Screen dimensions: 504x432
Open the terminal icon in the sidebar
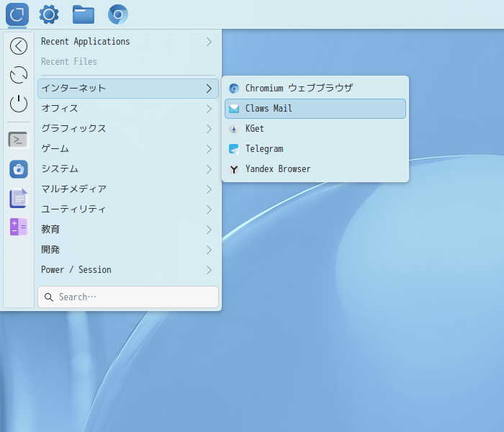click(19, 140)
